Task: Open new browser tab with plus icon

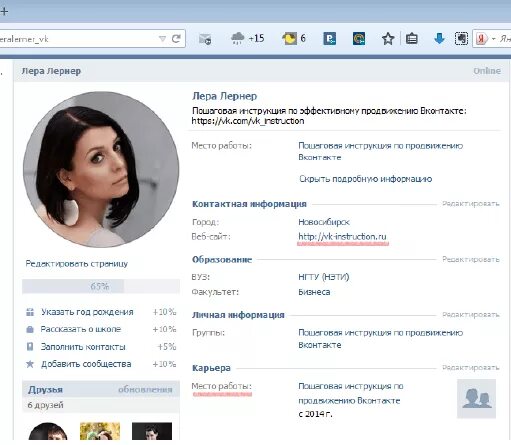Action: [4, 11]
